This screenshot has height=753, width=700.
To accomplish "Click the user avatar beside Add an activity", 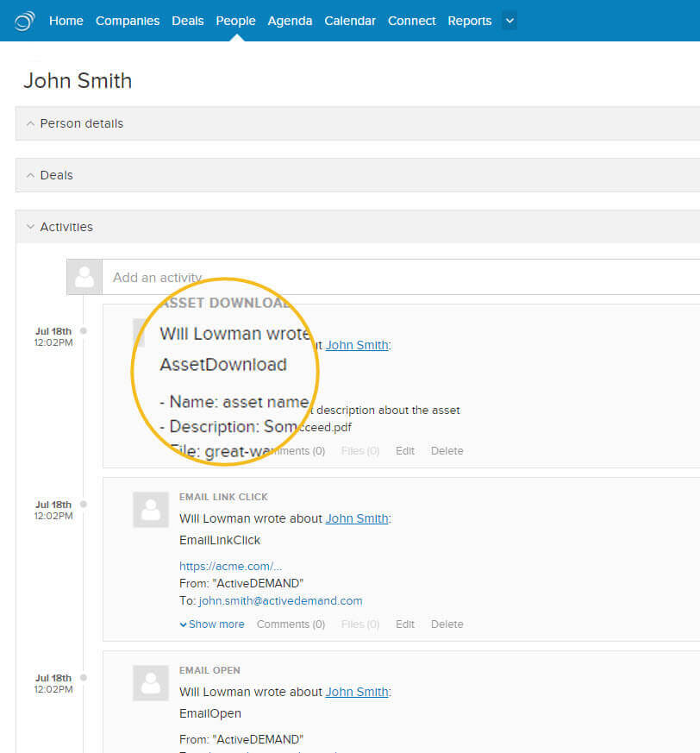I will coord(84,277).
